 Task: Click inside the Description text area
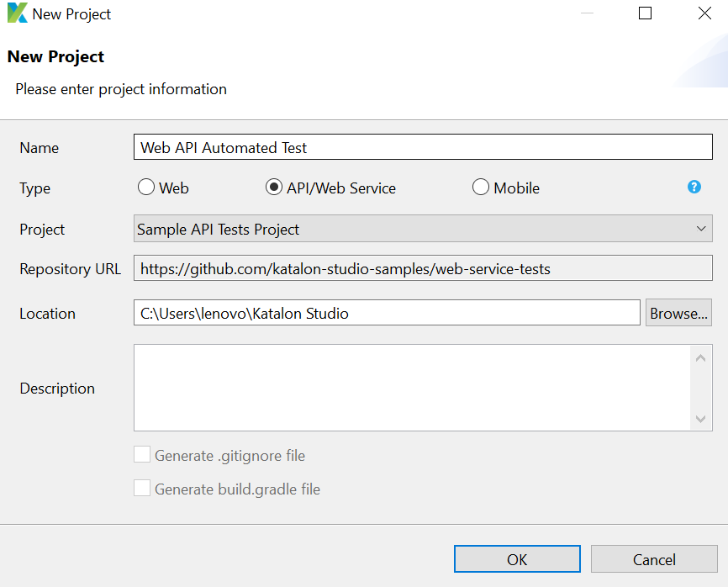point(412,387)
